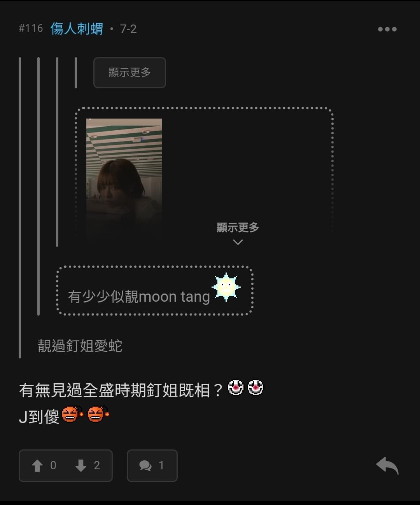Click the sun emoji in the moon tang quote
The height and width of the screenshot is (505, 420).
226,287
